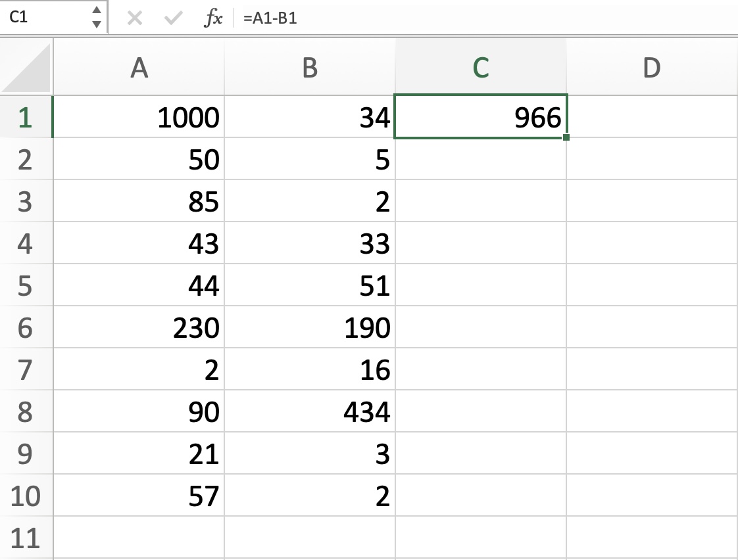Image resolution: width=738 pixels, height=560 pixels.
Task: Click empty cell D1
Action: pyautogui.click(x=652, y=116)
